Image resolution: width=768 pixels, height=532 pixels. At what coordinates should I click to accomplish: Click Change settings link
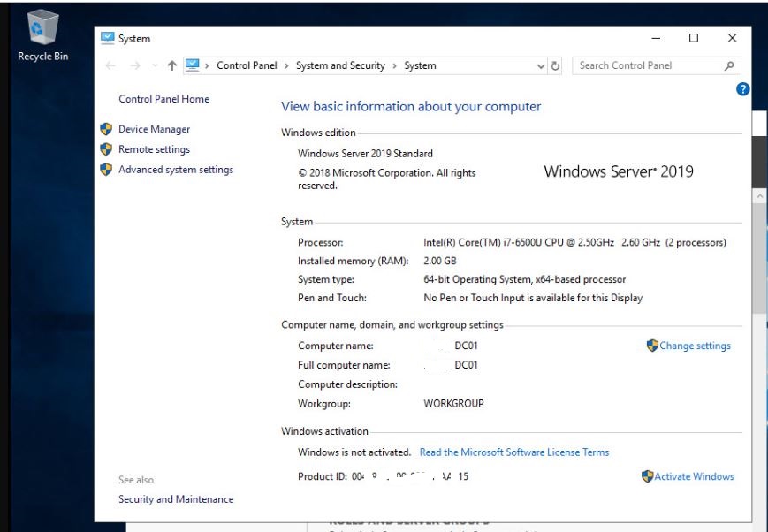[x=695, y=346]
